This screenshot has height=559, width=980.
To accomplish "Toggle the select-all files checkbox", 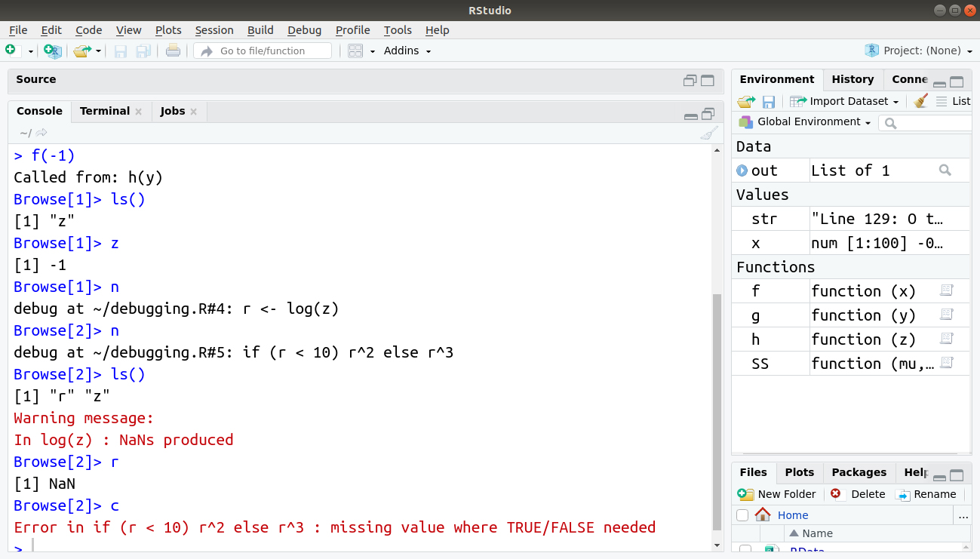I will pyautogui.click(x=742, y=515).
